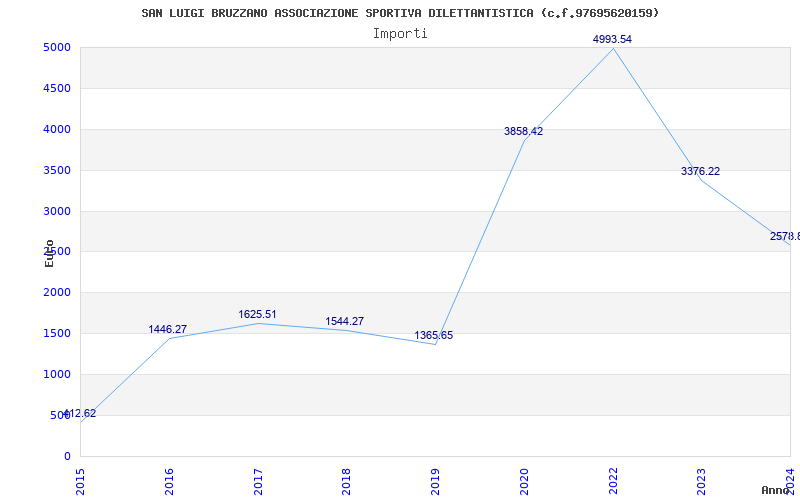The image size is (800, 500).
Task: Click the Importi chart subtitle
Action: [x=400, y=34]
